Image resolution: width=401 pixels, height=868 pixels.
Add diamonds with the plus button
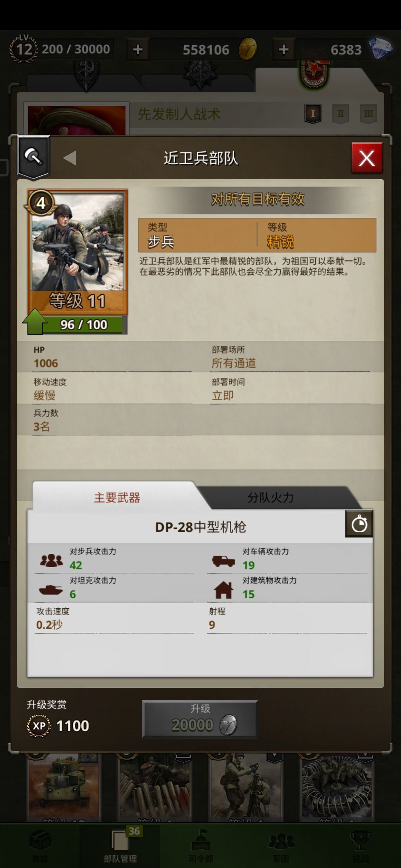pos(284,49)
